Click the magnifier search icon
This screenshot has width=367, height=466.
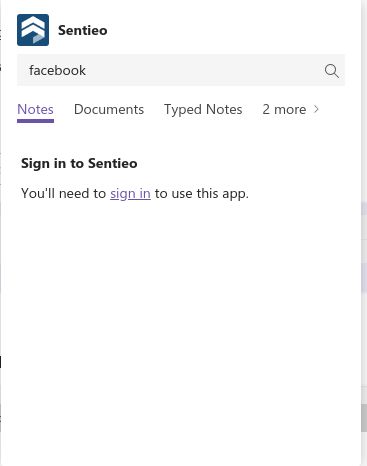click(x=332, y=71)
